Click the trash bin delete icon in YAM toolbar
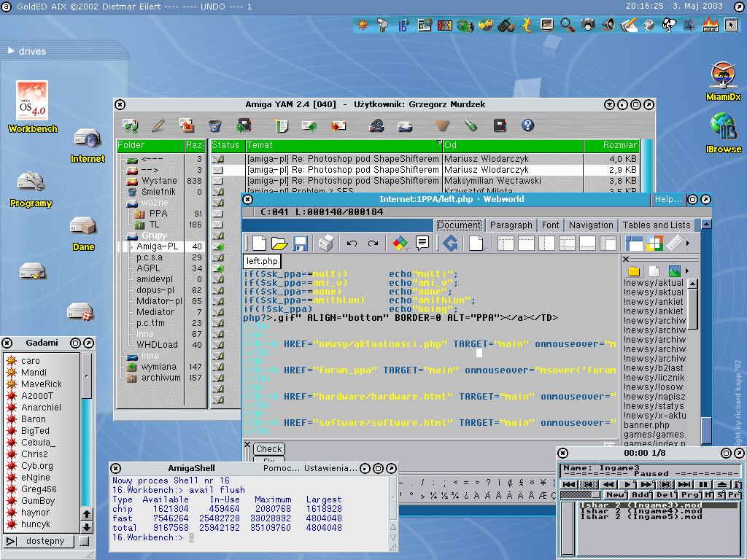 (215, 125)
